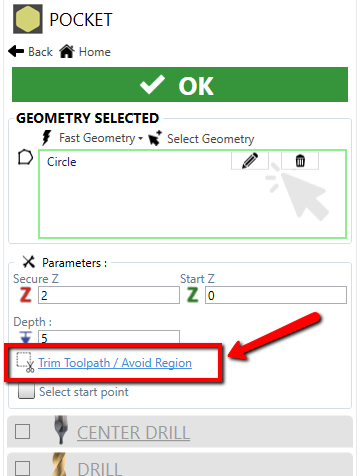The height and width of the screenshot is (476, 361).
Task: Check the Center Drill checkbox
Action: [22, 432]
